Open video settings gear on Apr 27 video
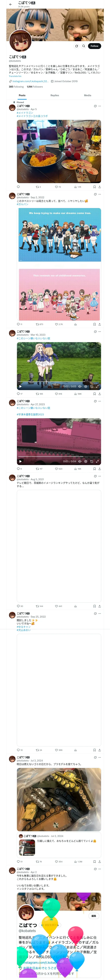This screenshot has width=110, height=980. click(86, 461)
